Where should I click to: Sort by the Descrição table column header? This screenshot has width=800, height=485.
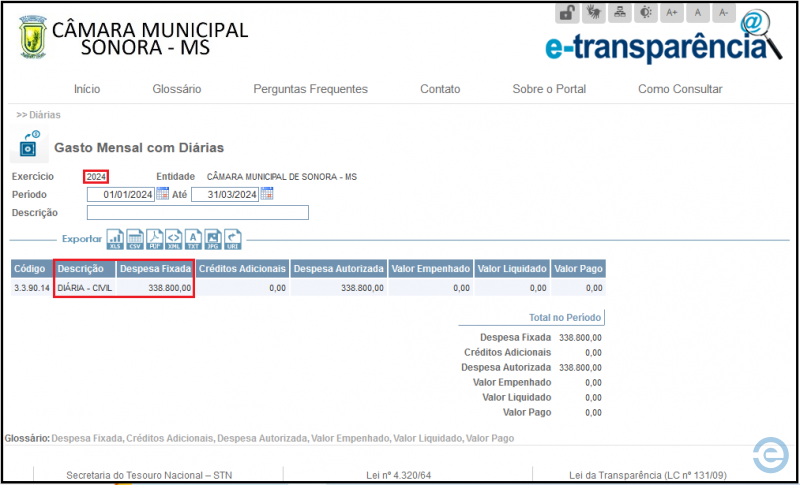coord(85,268)
